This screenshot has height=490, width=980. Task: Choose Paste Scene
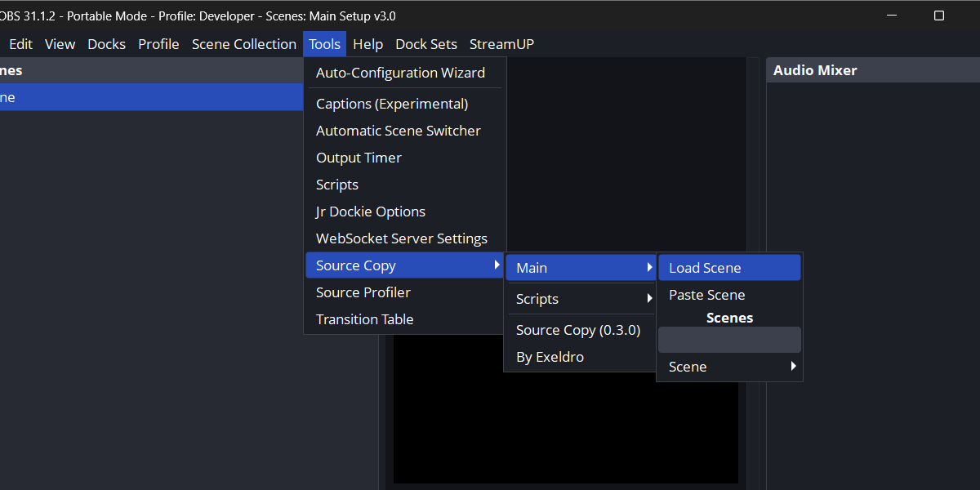pos(707,295)
